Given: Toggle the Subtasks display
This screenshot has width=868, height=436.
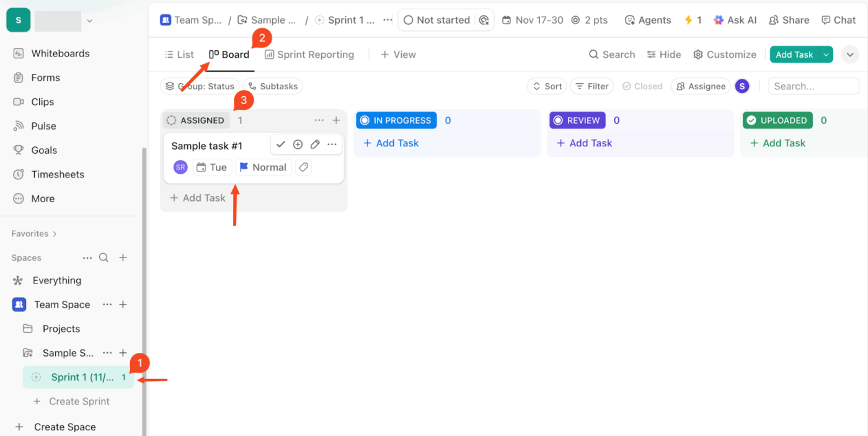Looking at the screenshot, I should (273, 86).
